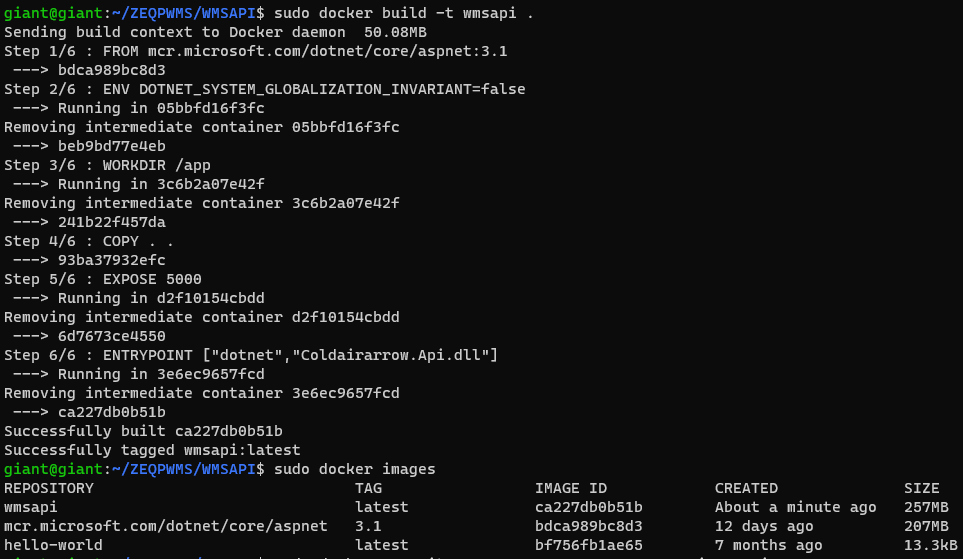
Task: Click the 'sudo docker images' command text
Action: pos(354,469)
